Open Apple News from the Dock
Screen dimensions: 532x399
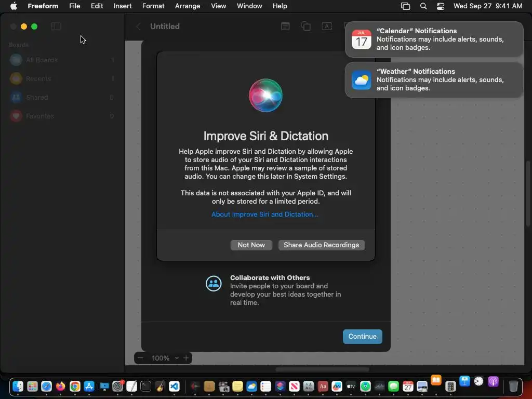point(294,387)
